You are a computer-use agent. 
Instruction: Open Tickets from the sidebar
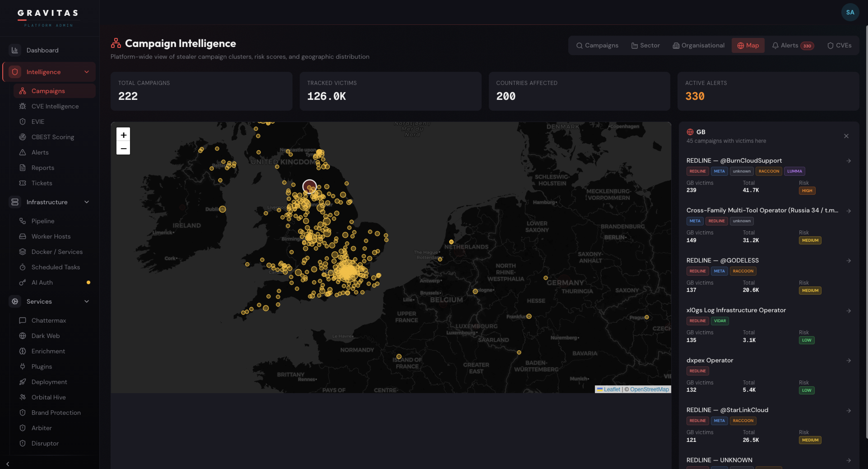(54, 183)
